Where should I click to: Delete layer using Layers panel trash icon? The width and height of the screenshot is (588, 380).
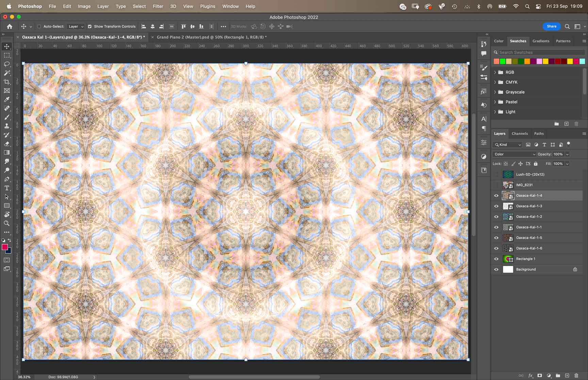(576, 376)
